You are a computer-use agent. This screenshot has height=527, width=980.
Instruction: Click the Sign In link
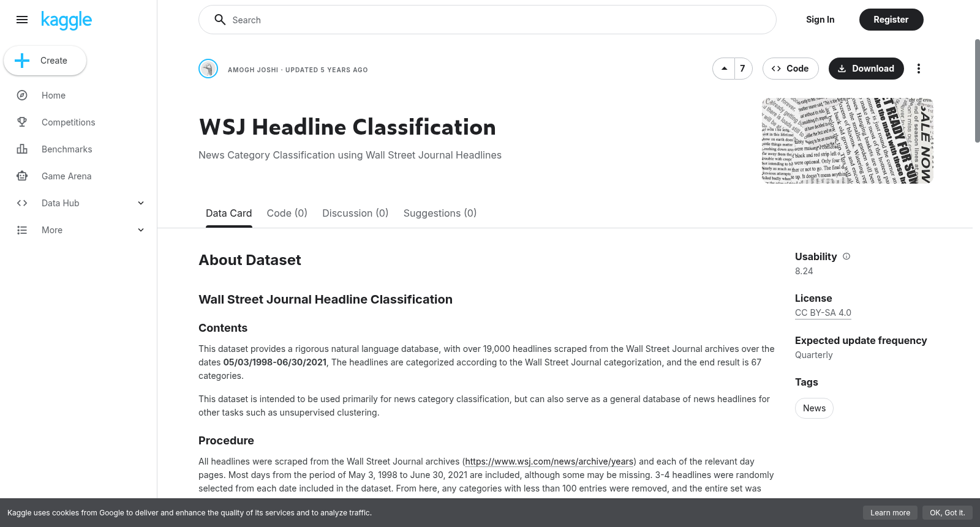click(820, 20)
